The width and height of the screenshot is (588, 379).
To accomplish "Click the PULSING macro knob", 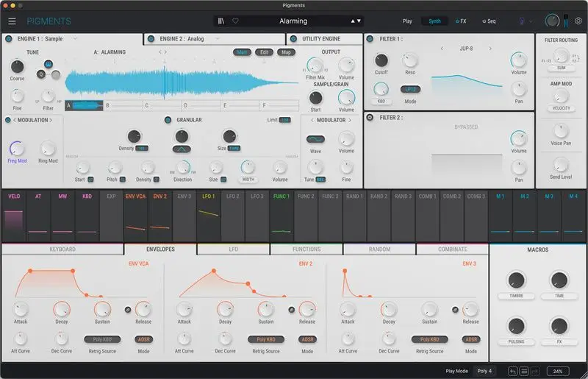I will point(516,326).
